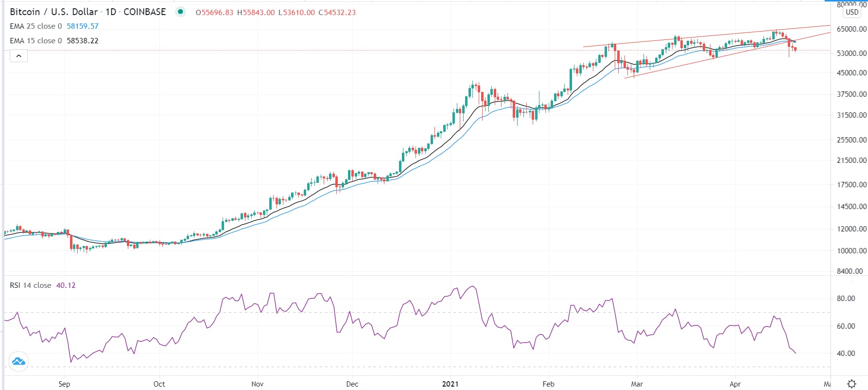Collapse the indicator legend with the chevron
The height and width of the screenshot is (390, 868).
click(x=18, y=56)
